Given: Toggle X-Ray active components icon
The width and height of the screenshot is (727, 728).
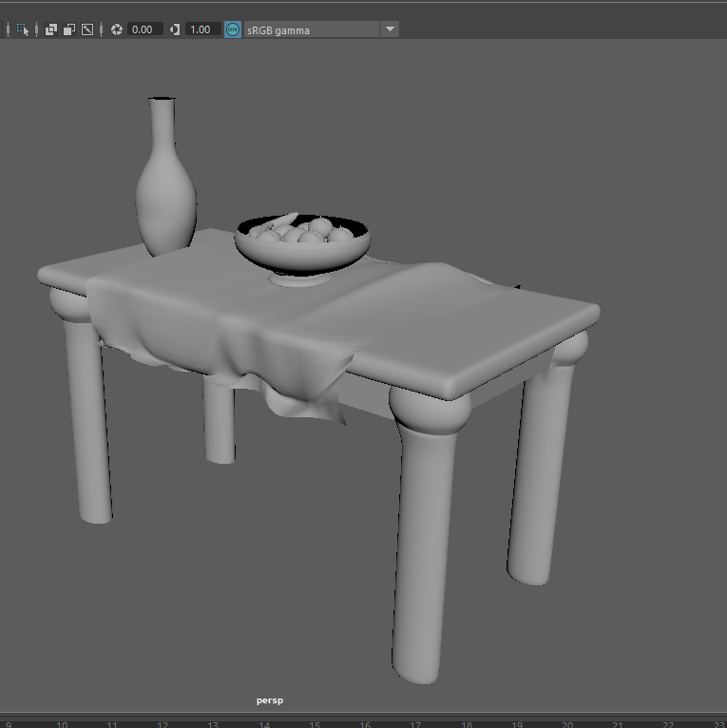Looking at the screenshot, I should click(69, 29).
